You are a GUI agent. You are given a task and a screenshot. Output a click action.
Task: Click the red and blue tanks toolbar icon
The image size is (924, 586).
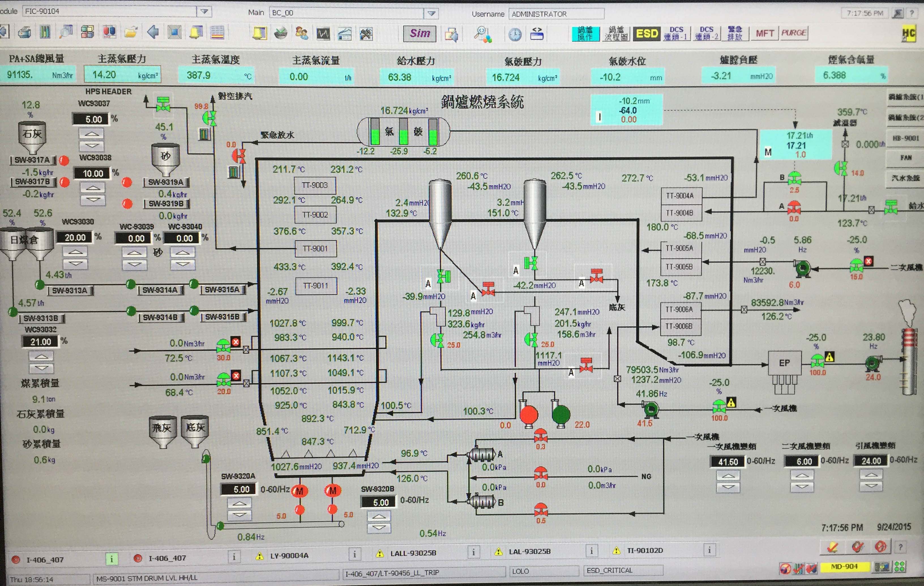[x=109, y=32]
